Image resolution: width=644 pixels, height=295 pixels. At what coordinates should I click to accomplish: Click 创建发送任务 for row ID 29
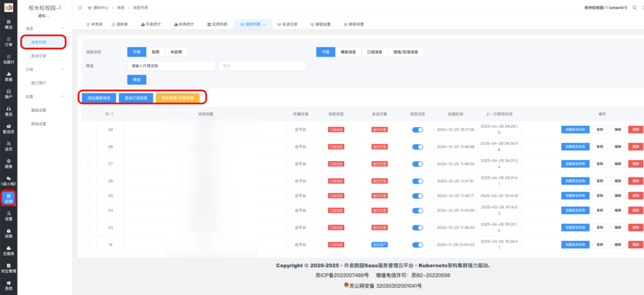575,130
